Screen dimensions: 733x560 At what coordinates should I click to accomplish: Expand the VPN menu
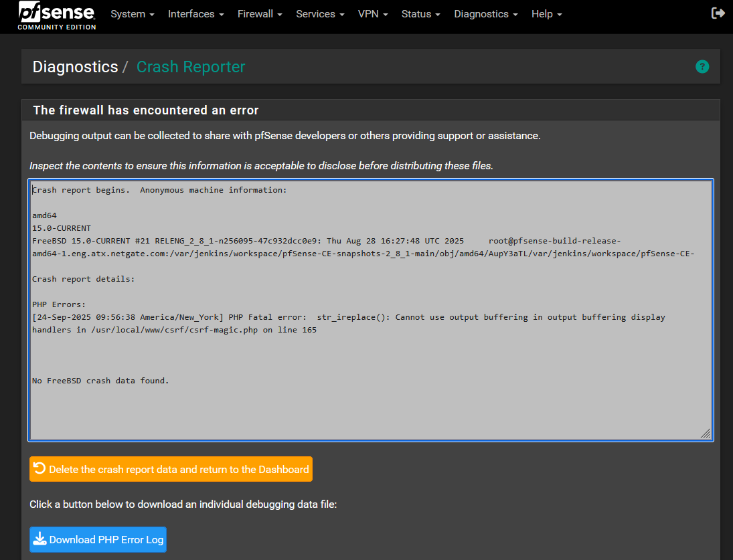[x=373, y=14]
